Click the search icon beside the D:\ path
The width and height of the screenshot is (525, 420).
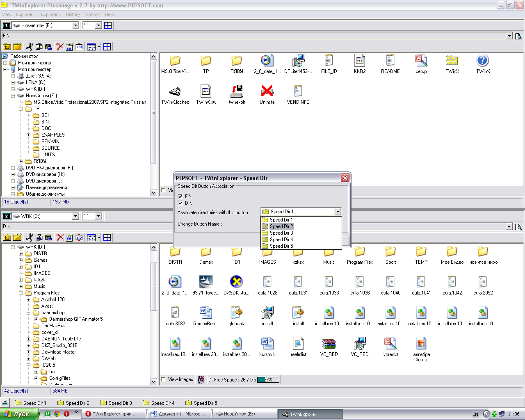(x=518, y=227)
